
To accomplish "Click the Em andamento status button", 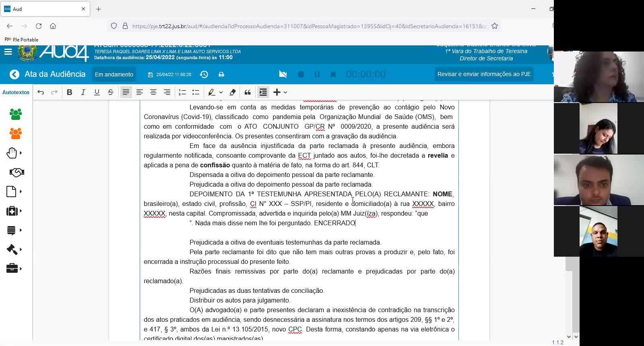I will (114, 74).
